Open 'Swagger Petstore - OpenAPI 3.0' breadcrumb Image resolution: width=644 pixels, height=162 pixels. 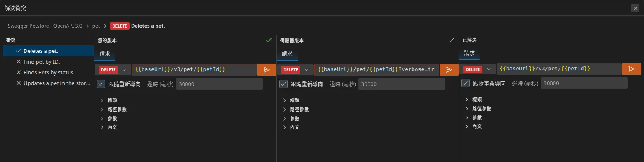coord(45,26)
